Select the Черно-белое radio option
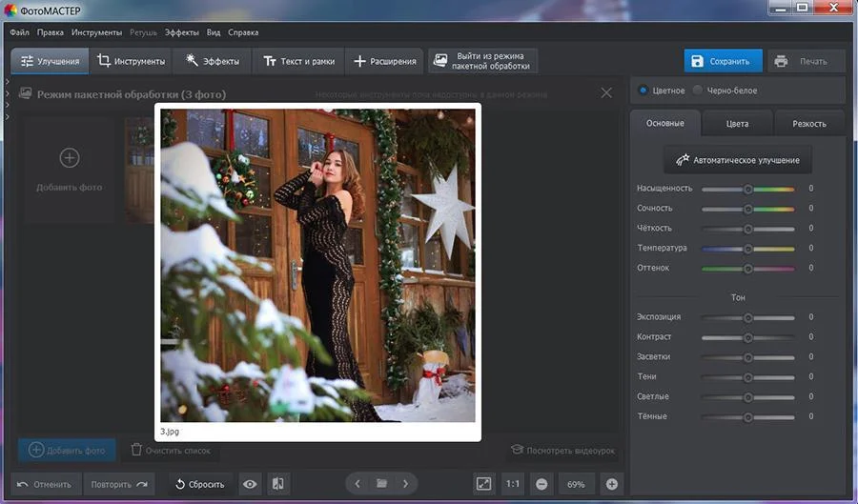This screenshot has width=858, height=504. (698, 91)
